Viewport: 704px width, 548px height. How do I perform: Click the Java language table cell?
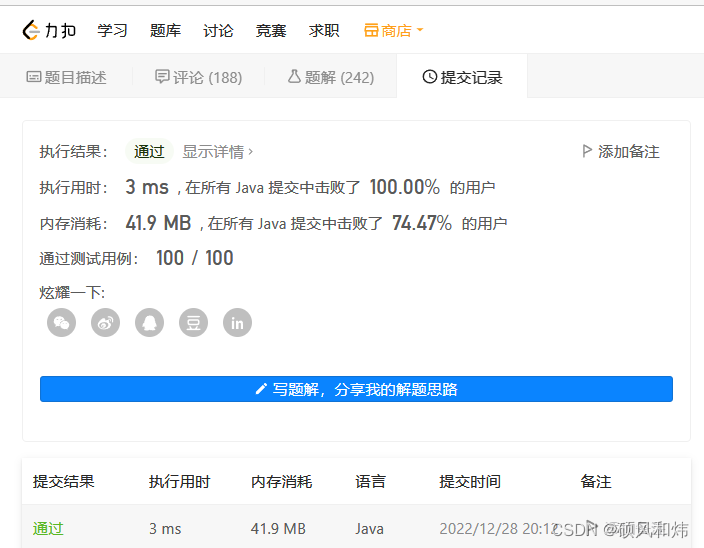pyautogui.click(x=370, y=529)
